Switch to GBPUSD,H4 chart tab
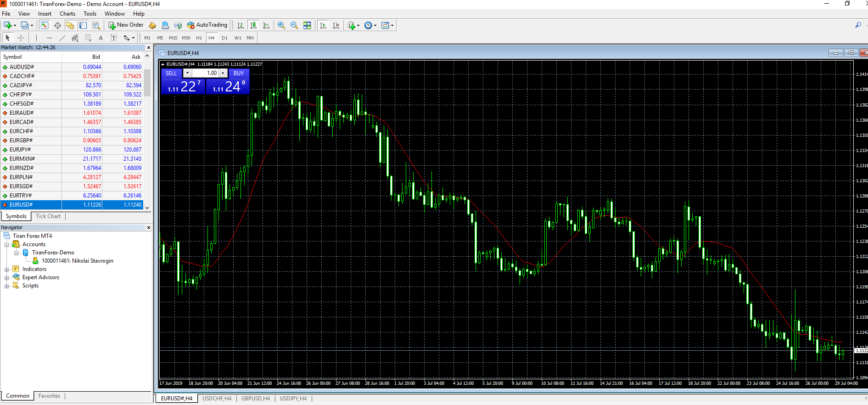868x405 pixels. 256,399
